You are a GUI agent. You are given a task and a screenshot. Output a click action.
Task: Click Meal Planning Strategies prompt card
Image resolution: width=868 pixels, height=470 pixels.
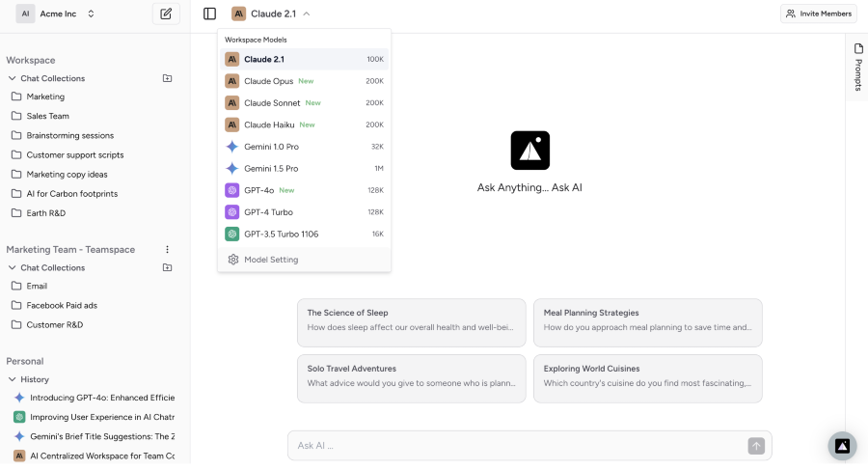click(x=648, y=322)
